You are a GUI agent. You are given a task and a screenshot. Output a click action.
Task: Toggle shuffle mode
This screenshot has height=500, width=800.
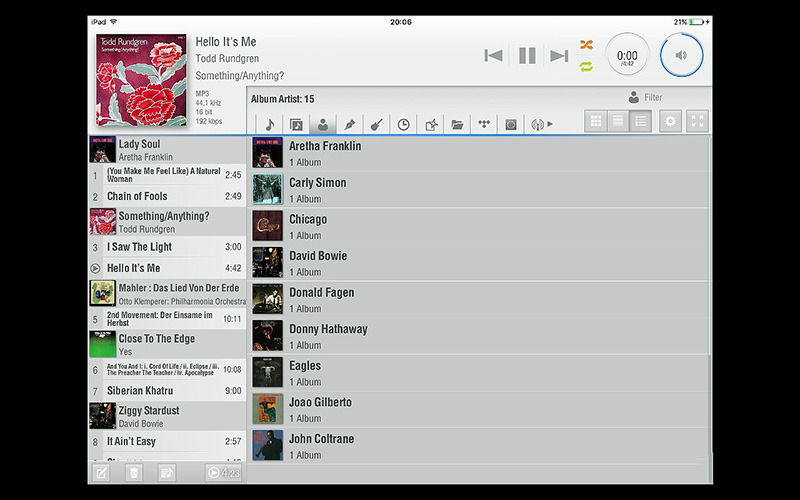[586, 45]
